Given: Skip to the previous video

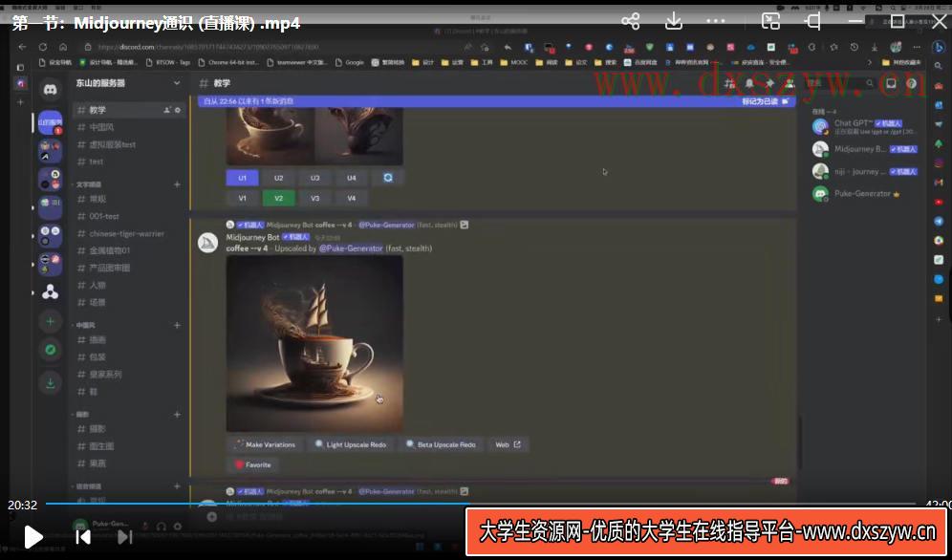Looking at the screenshot, I should click(x=83, y=536).
